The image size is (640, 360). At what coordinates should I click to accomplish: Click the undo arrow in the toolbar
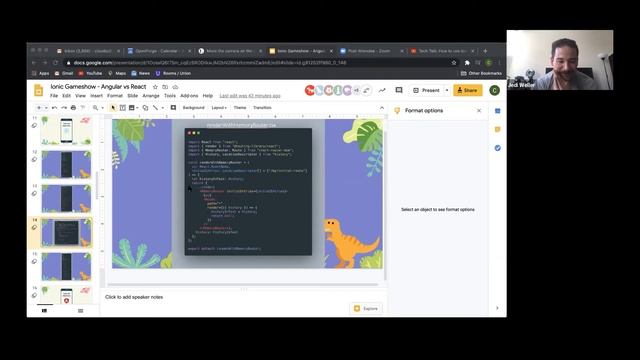tap(54, 108)
